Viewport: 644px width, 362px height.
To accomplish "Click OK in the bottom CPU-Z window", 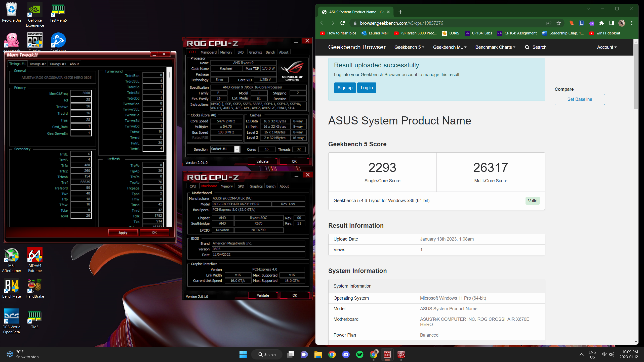I will (295, 295).
